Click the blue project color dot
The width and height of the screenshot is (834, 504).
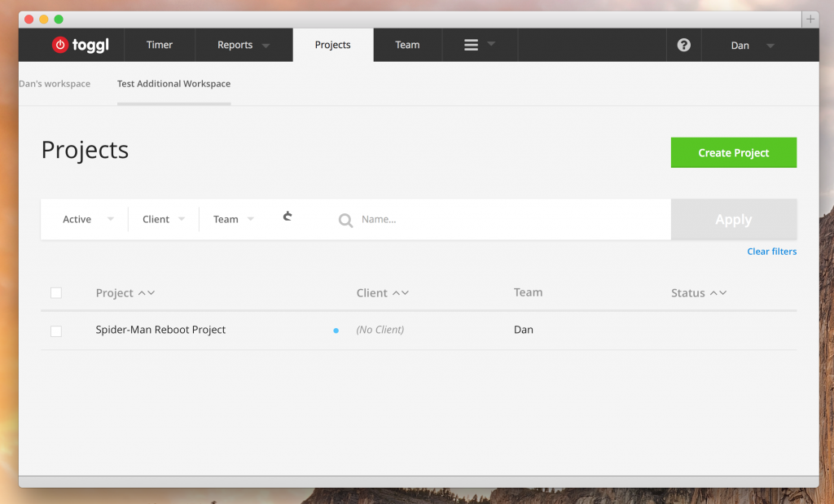pos(336,331)
